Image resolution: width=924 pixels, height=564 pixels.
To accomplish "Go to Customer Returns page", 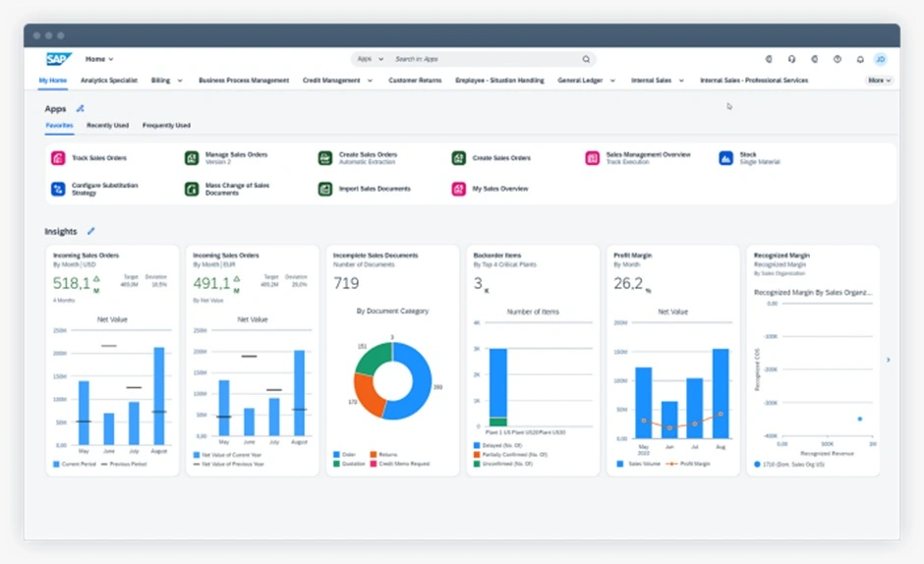I will [x=415, y=81].
